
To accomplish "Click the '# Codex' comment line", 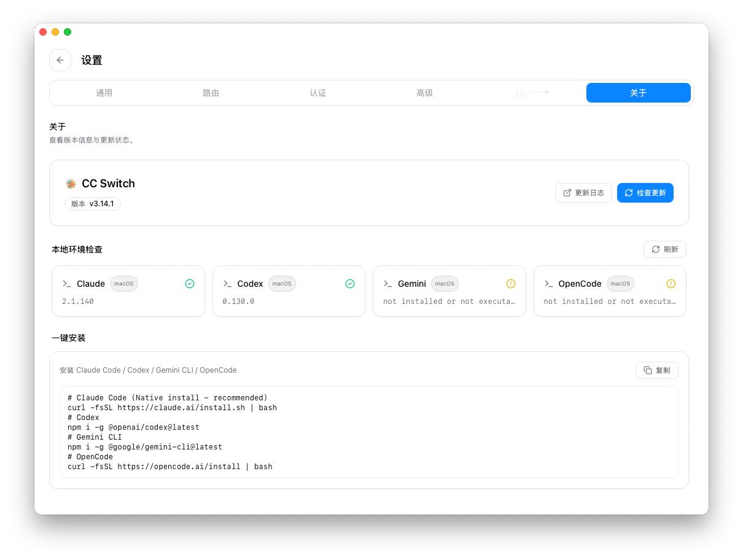I will [84, 418].
